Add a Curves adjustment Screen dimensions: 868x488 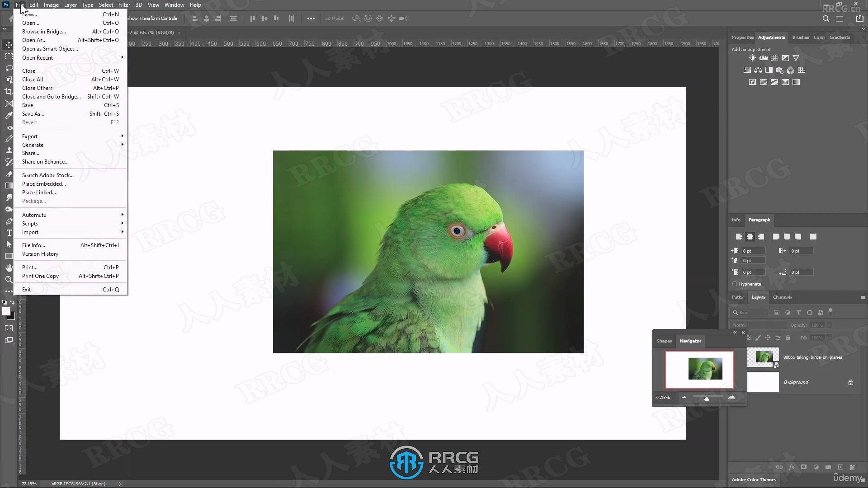(774, 58)
